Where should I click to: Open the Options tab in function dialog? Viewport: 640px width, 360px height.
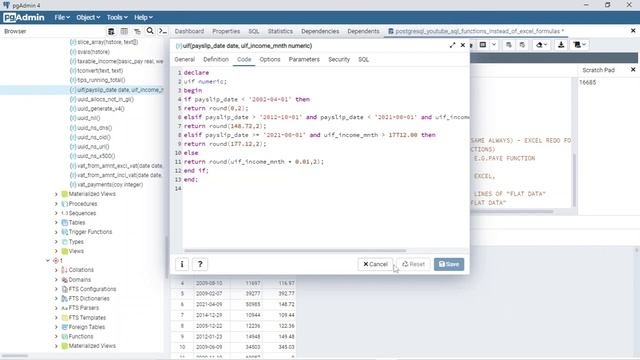pyautogui.click(x=270, y=60)
